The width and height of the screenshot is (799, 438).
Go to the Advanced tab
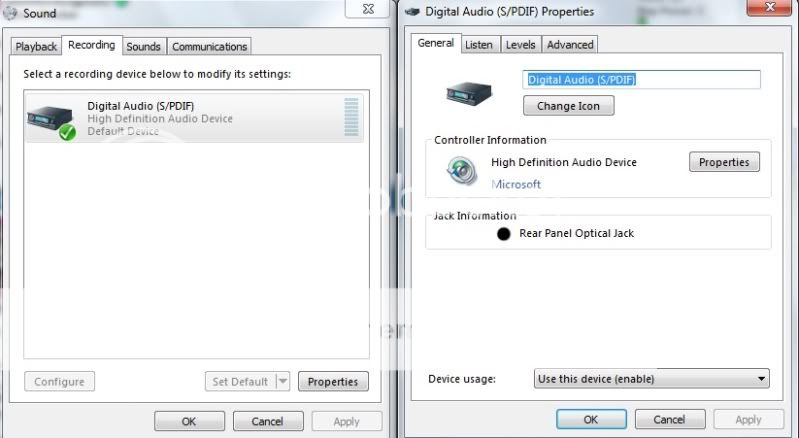click(570, 44)
